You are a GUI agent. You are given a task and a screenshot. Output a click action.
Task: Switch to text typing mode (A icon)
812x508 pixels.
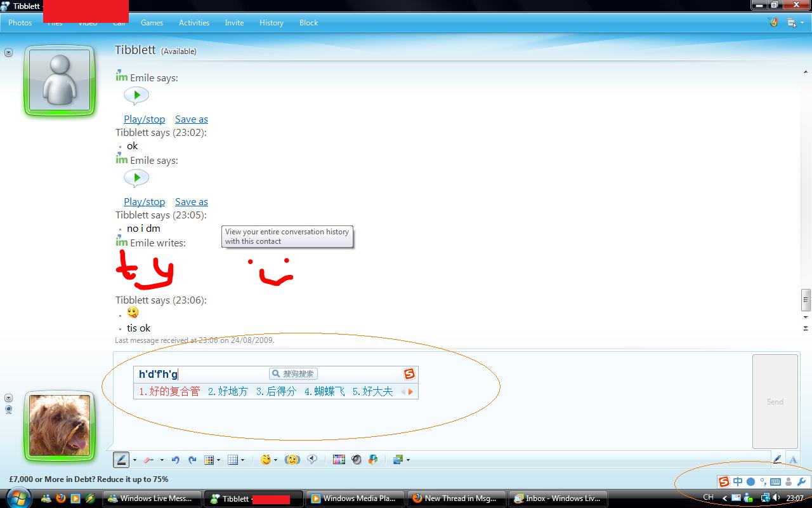click(792, 460)
